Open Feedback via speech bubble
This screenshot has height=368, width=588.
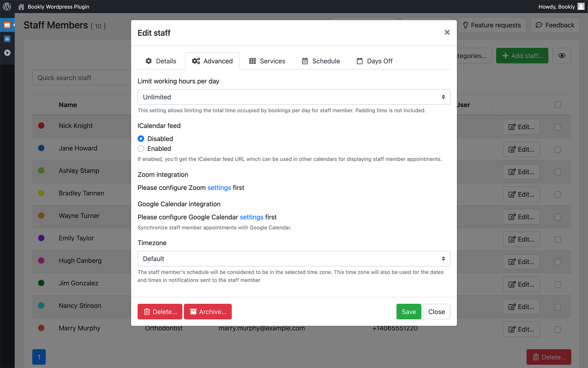point(555,25)
